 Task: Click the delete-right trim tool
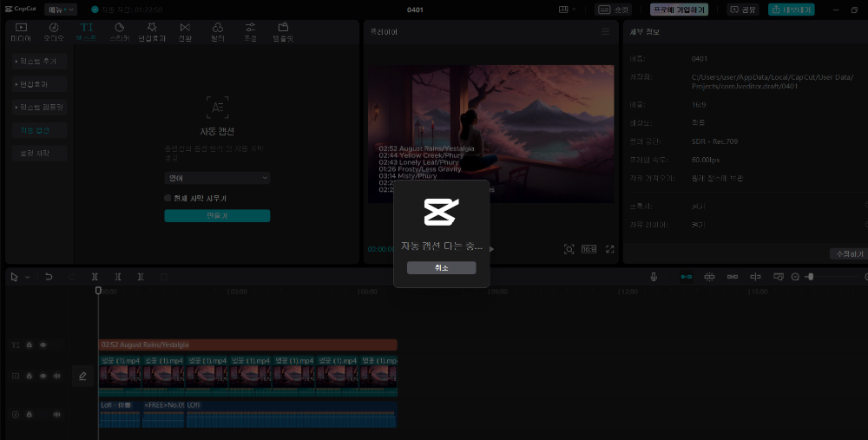tap(141, 277)
